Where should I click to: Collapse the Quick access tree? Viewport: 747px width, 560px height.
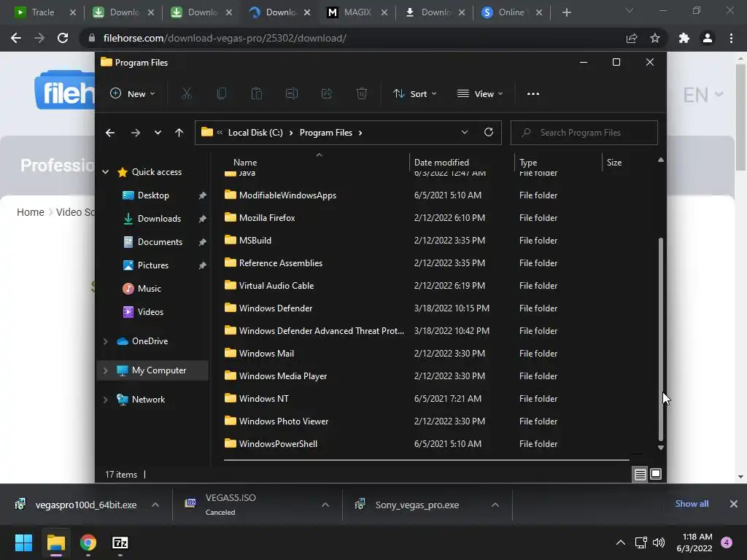(x=105, y=172)
